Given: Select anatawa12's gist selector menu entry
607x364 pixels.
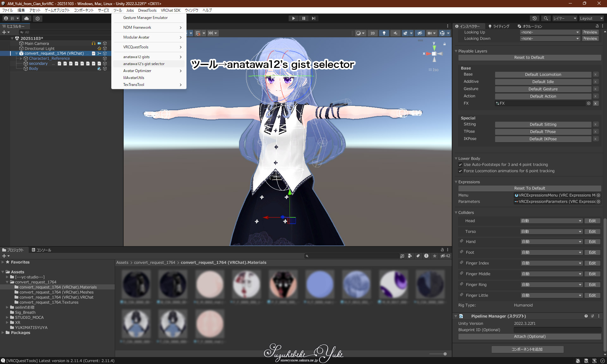Looking at the screenshot, I should pos(144,64).
